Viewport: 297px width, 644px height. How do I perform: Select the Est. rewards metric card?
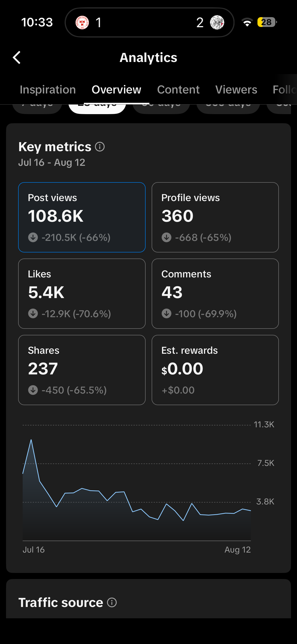215,370
